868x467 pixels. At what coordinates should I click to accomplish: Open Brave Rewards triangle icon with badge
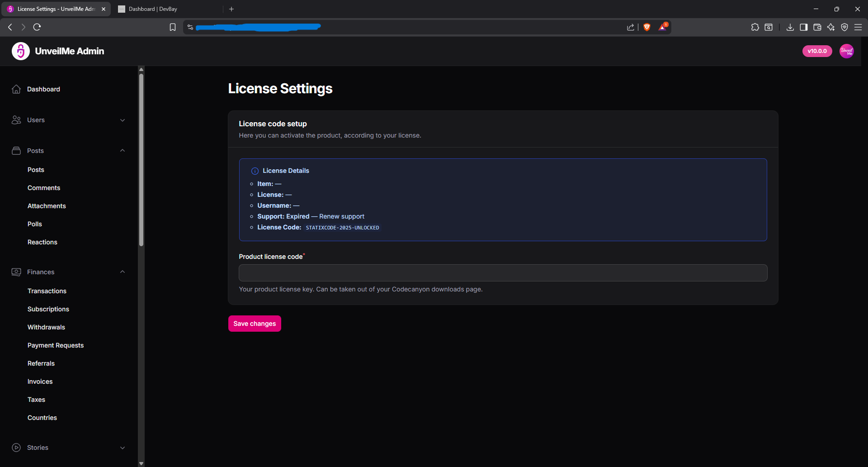[x=662, y=27]
